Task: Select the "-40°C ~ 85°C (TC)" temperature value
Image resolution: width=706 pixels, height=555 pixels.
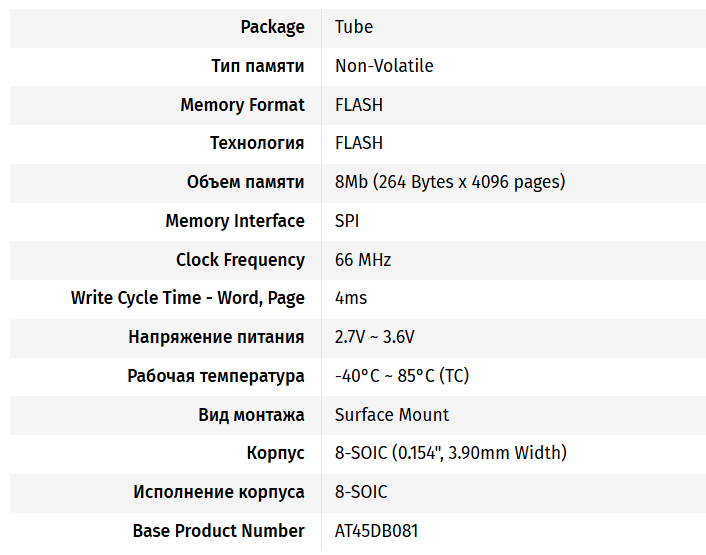Action: coord(402,376)
